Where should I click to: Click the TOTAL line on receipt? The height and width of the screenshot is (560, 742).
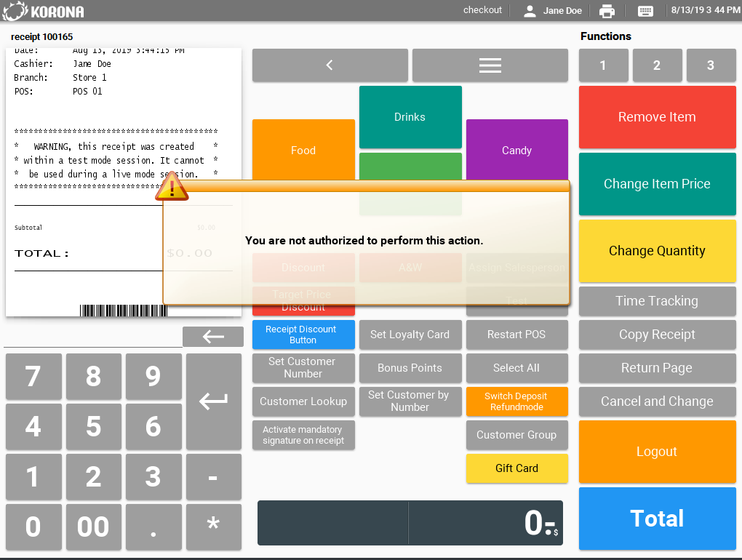coord(113,253)
